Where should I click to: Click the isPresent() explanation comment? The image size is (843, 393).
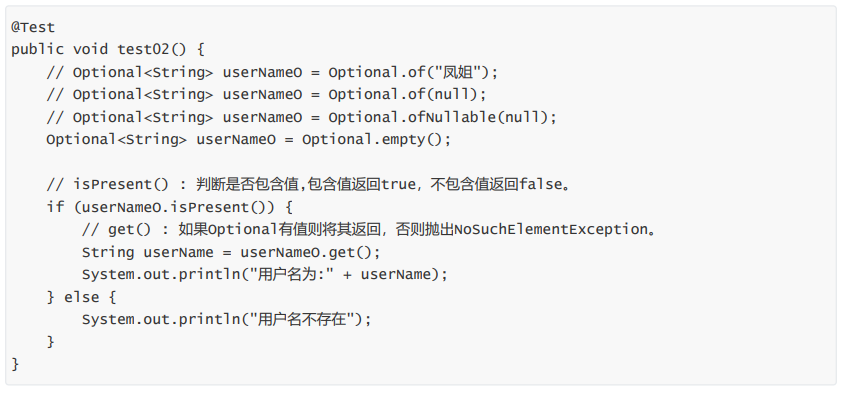coord(308,184)
